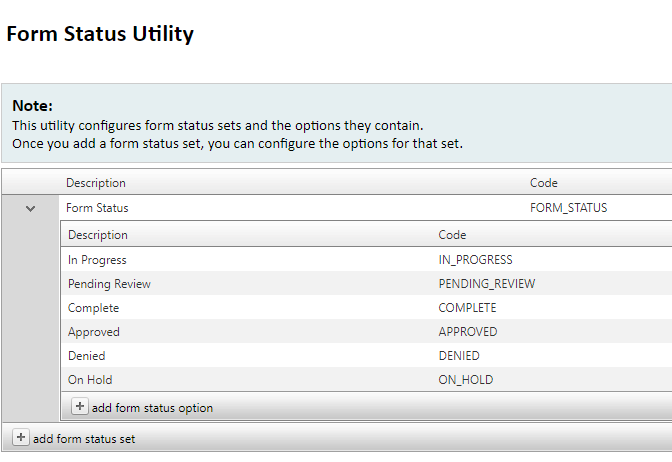Click the add form status option text
This screenshot has width=672, height=462.
pos(152,408)
